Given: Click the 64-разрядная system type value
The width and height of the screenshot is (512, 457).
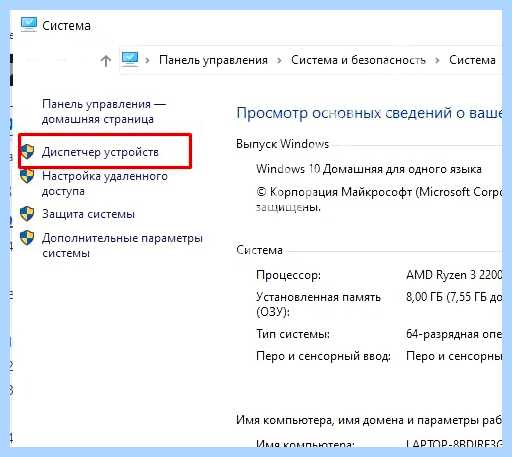Looking at the screenshot, I should [x=454, y=334].
